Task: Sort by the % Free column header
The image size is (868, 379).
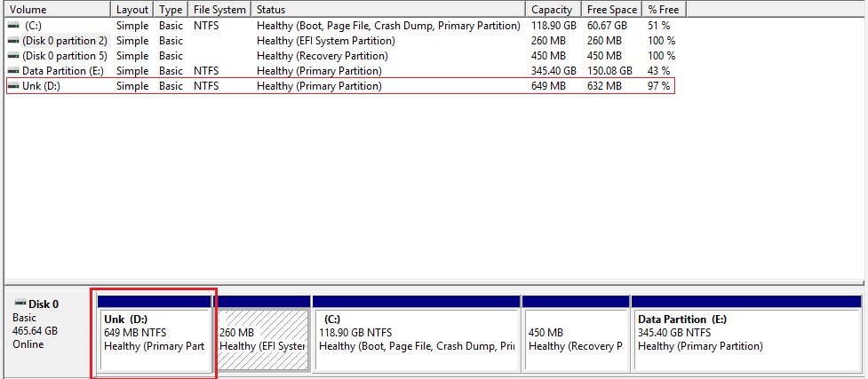Action: pos(665,10)
